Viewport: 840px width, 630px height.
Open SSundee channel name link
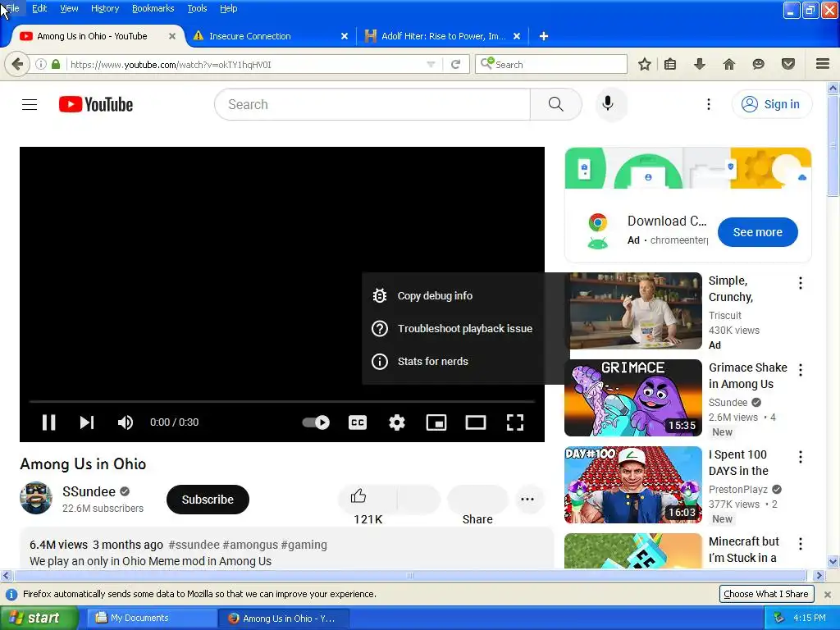(x=89, y=492)
